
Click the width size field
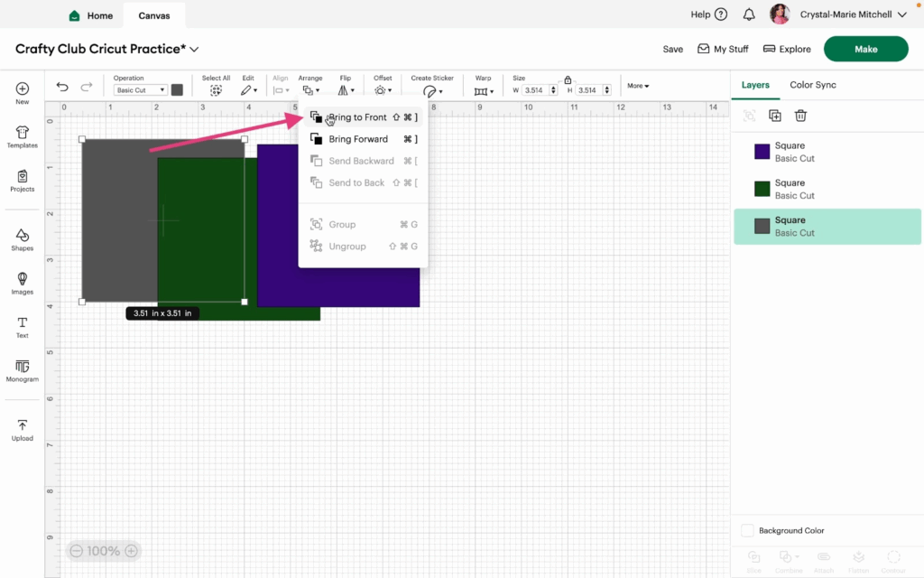click(536, 90)
